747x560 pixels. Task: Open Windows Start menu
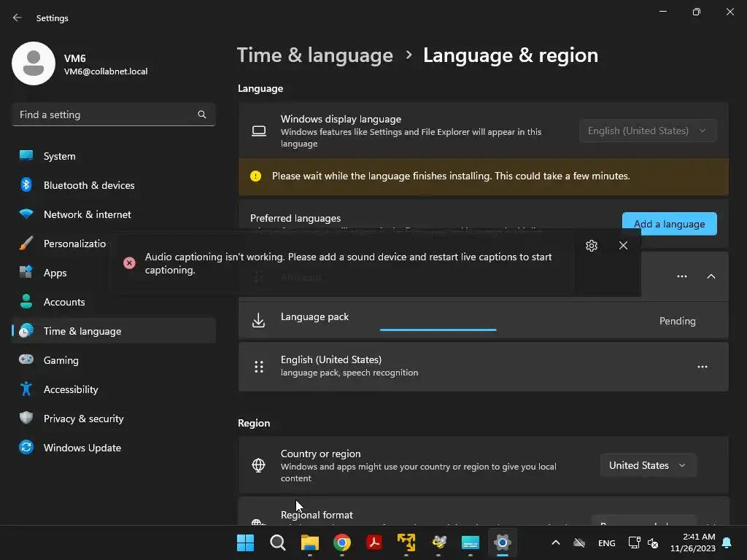pos(245,542)
